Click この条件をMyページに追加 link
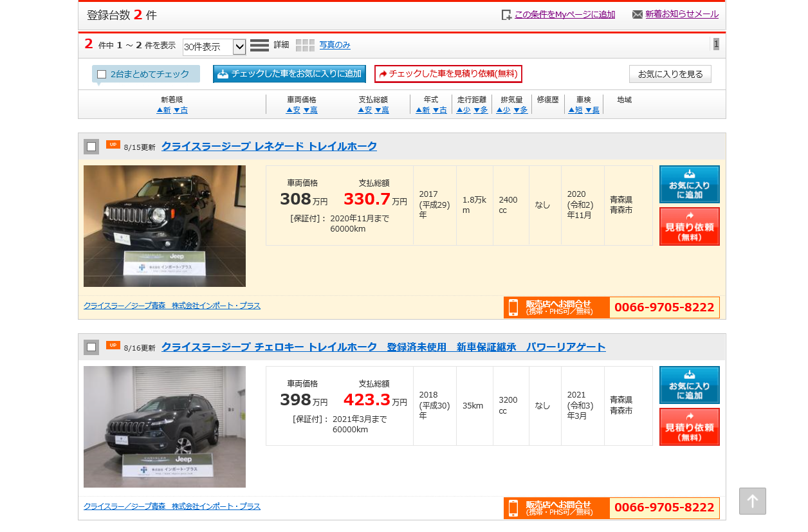This screenshot has width=808, height=532. 565,14
